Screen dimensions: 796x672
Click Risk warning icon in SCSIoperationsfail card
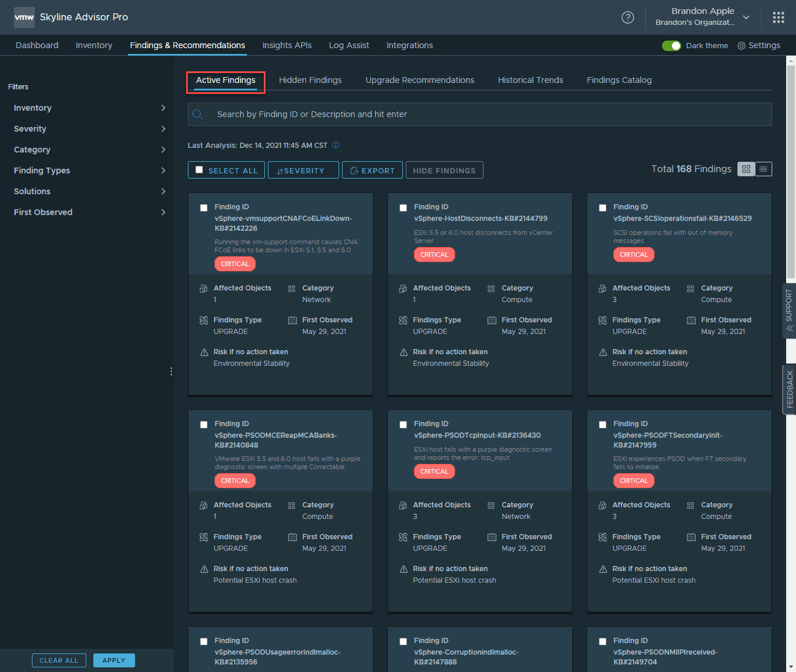(x=603, y=353)
